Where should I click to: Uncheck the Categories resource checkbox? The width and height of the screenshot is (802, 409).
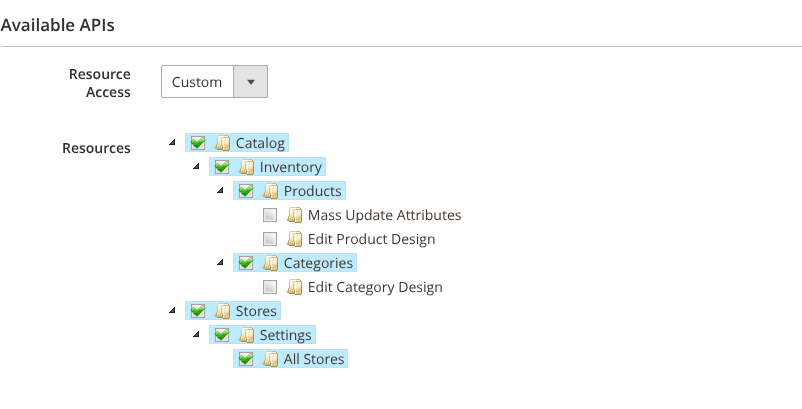click(246, 263)
